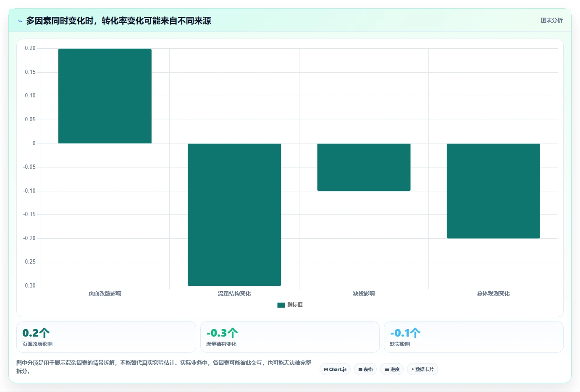The image size is (580, 392).
Task: Click the -0.30 y-axis tick label
Action: coord(29,286)
